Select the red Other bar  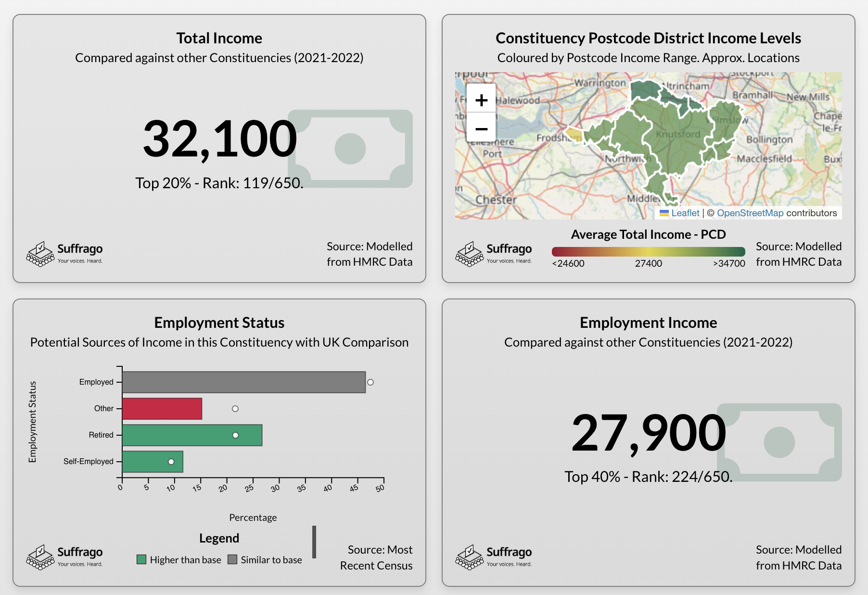pyautogui.click(x=162, y=409)
